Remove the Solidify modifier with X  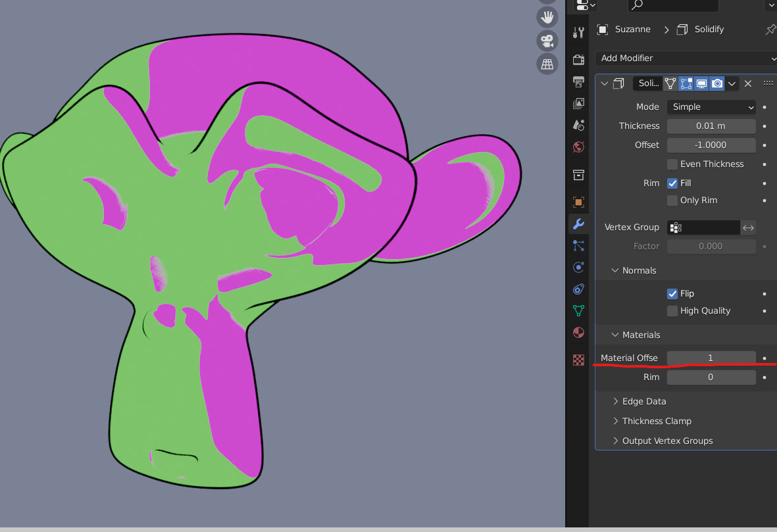[x=748, y=84]
